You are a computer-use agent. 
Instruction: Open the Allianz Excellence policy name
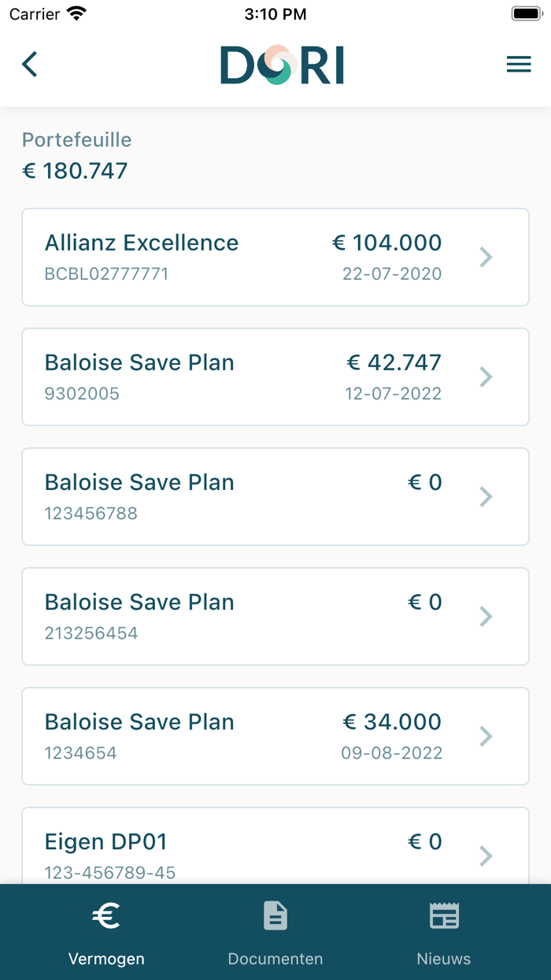coord(142,243)
